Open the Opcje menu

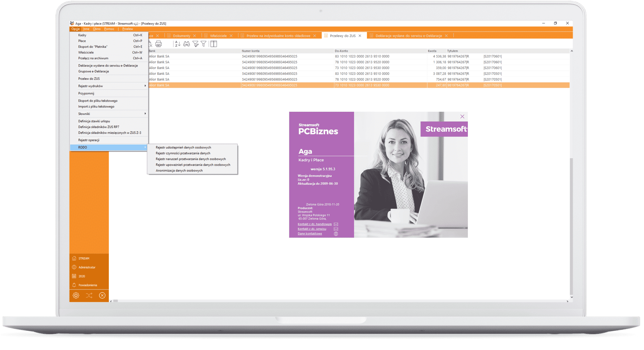click(75, 29)
